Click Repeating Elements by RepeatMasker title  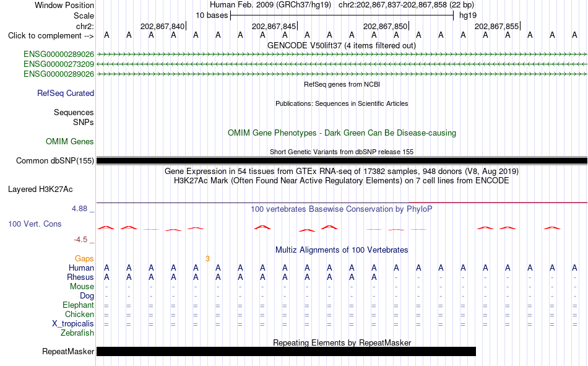pos(342,342)
